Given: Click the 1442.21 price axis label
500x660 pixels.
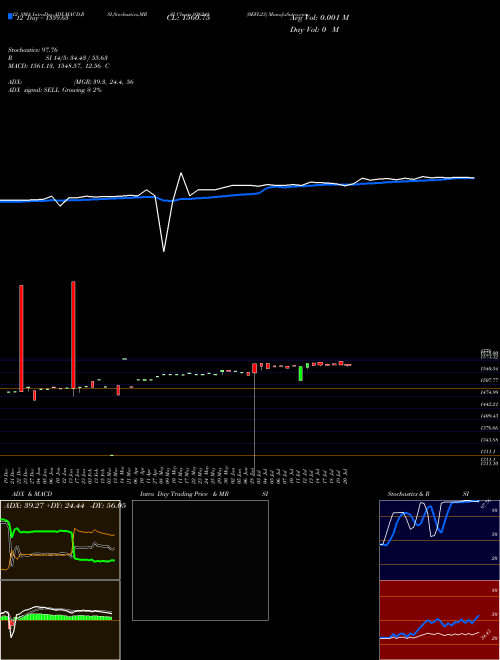Looking at the screenshot, I should tap(489, 404).
